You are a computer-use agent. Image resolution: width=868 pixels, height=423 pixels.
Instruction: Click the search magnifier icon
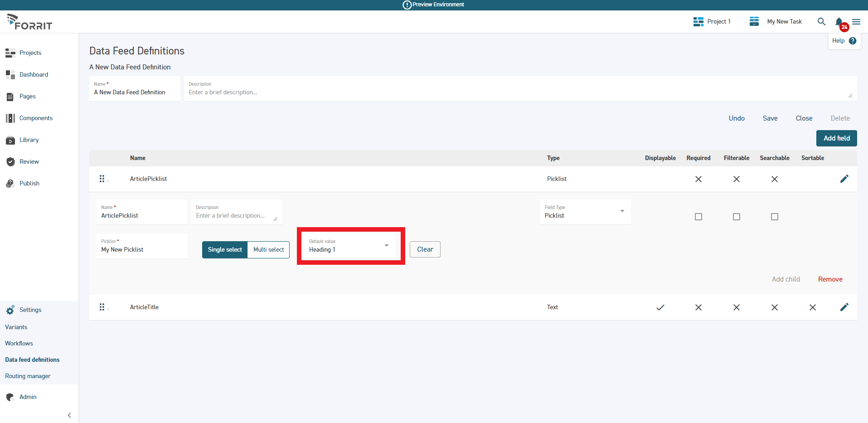coord(821,21)
